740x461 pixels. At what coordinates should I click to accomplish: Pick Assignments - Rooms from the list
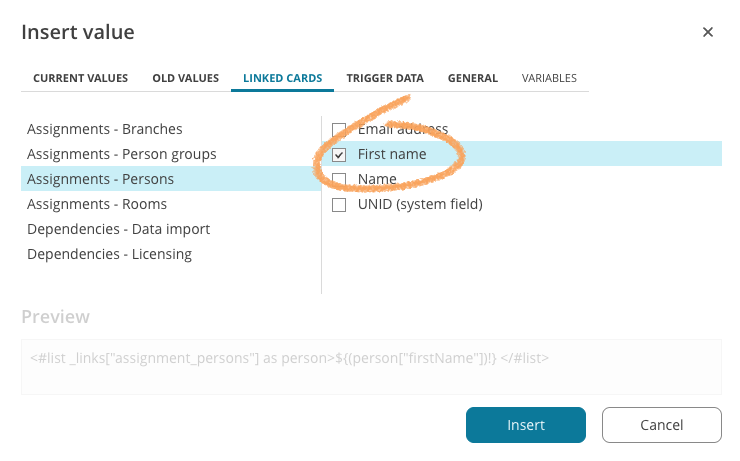(x=97, y=204)
